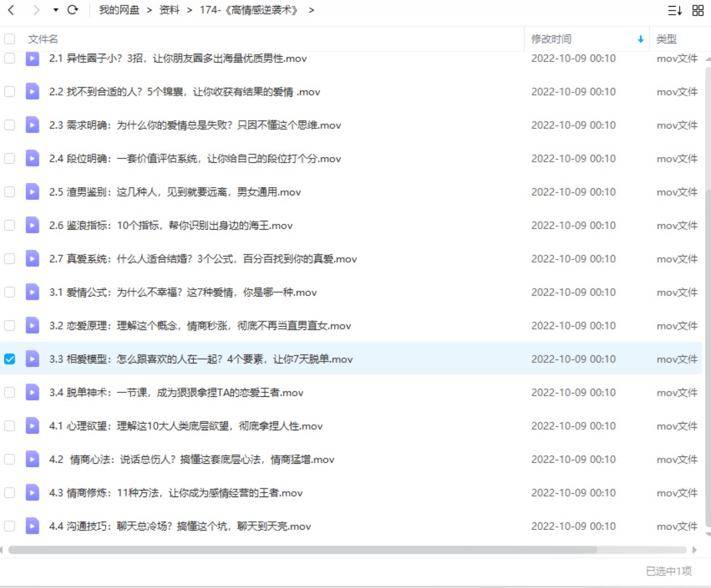Click video icon of 3.1 爱情公式
Screen dimensions: 711x588
tap(32, 292)
